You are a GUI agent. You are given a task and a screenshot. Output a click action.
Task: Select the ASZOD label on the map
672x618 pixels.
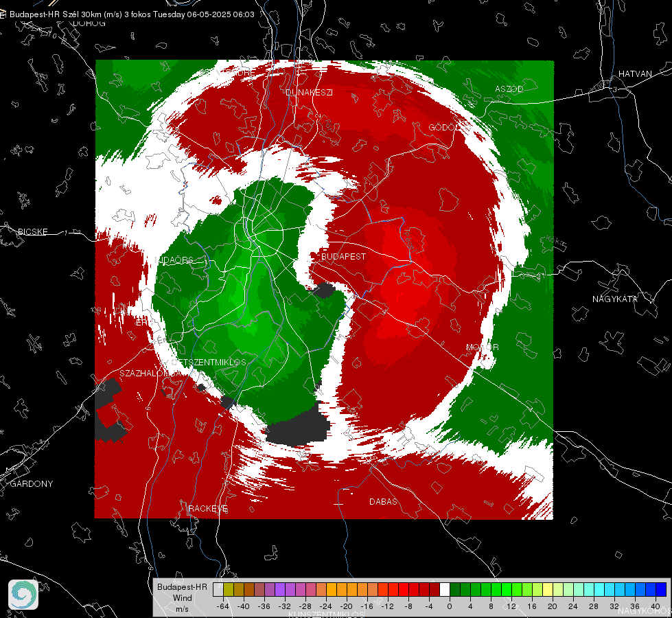pyautogui.click(x=509, y=89)
